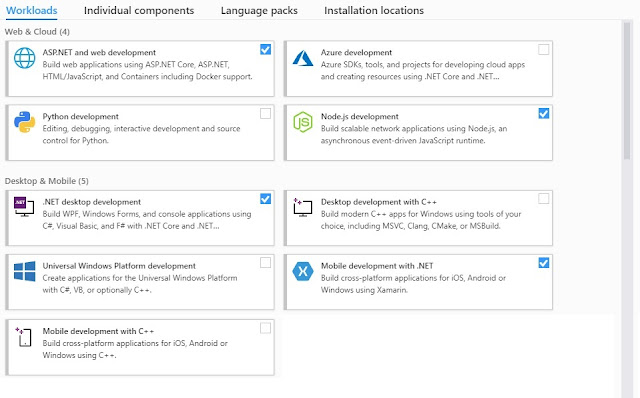The height and width of the screenshot is (398, 640).
Task: Check the Azure development workload
Action: [x=544, y=49]
